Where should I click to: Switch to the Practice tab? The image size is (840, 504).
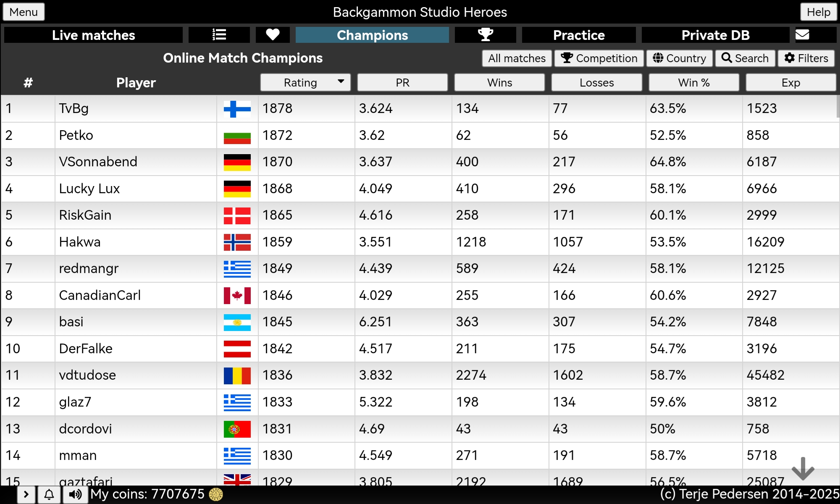coord(579,35)
